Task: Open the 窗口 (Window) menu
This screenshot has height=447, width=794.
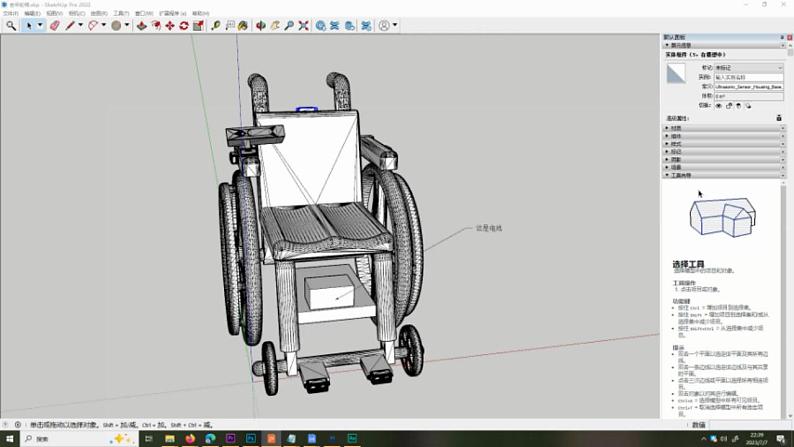Action: (x=144, y=13)
